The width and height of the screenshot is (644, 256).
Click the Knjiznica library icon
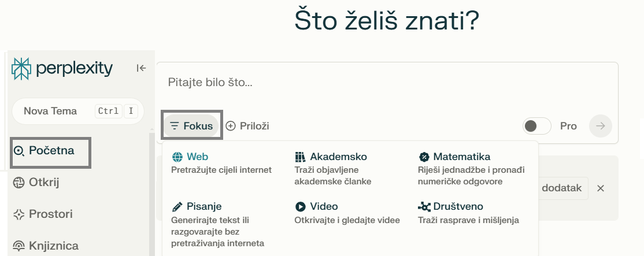(19, 246)
